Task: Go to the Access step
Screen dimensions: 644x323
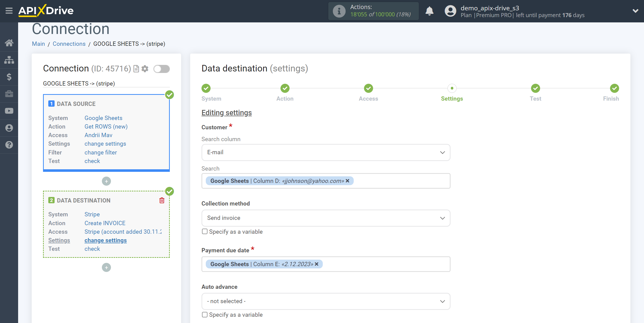Action: pos(369,88)
